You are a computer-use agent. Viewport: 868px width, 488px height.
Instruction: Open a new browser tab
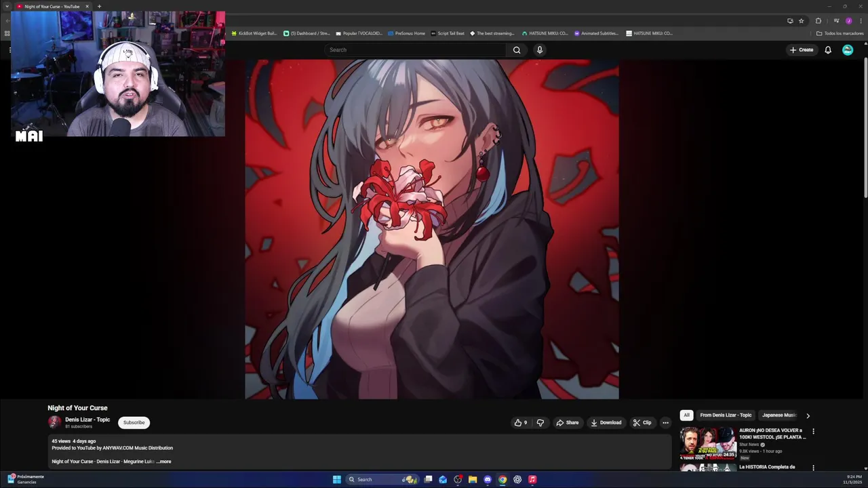[99, 6]
